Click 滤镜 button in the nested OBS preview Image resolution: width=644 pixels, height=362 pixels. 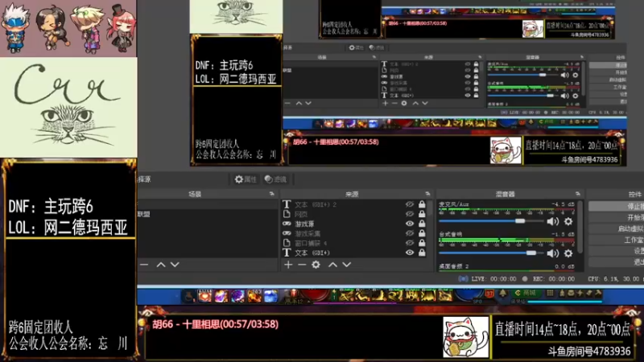pyautogui.click(x=377, y=47)
